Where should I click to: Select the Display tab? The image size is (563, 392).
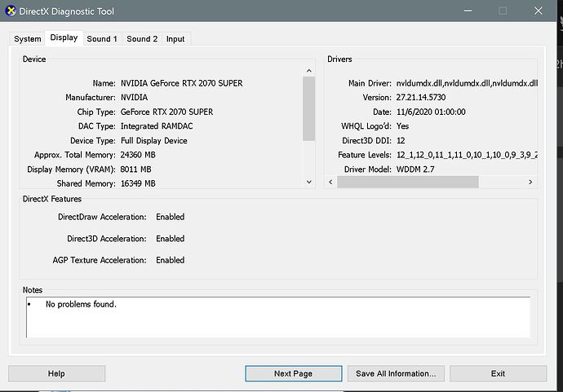point(64,37)
